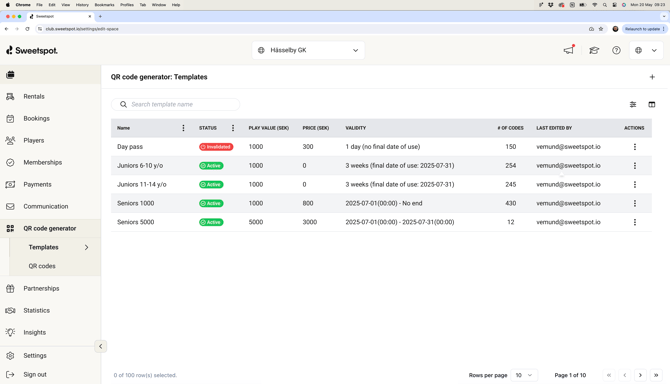Open Rentals golf cart icon

pyautogui.click(x=10, y=97)
